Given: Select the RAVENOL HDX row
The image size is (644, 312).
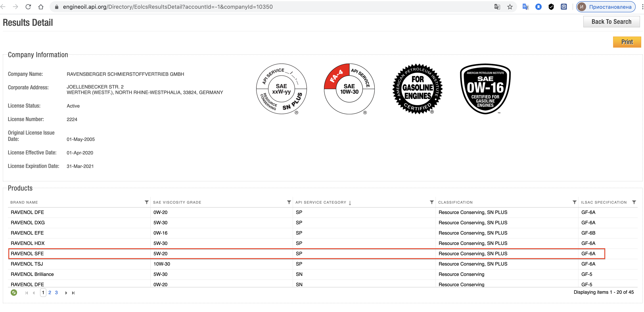Looking at the screenshot, I should point(323,243).
